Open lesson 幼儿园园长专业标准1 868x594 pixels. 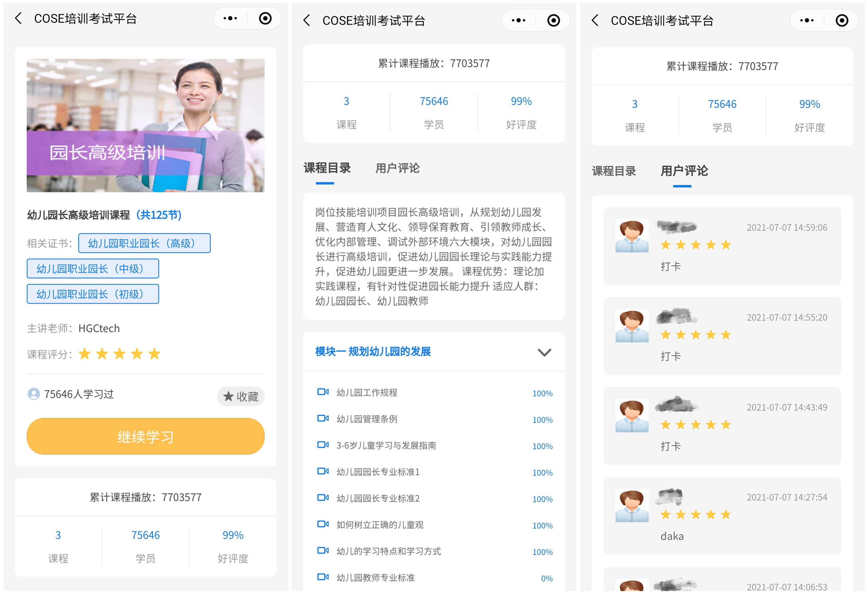[434, 472]
